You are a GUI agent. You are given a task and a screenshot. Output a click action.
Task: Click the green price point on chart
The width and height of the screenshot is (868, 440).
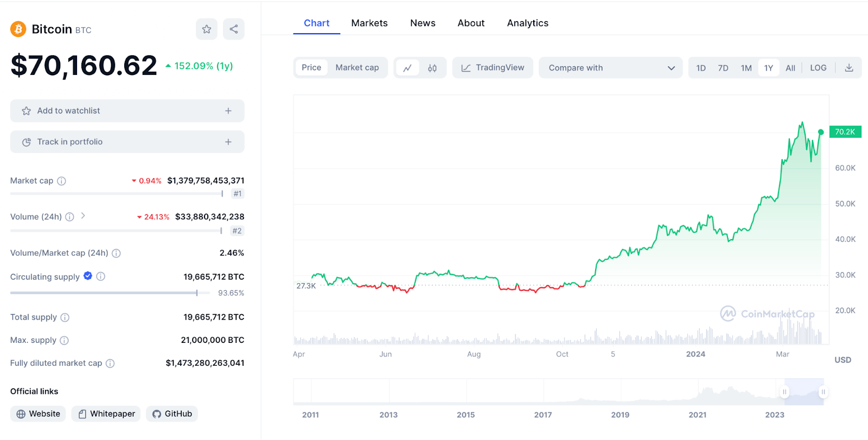(x=821, y=132)
